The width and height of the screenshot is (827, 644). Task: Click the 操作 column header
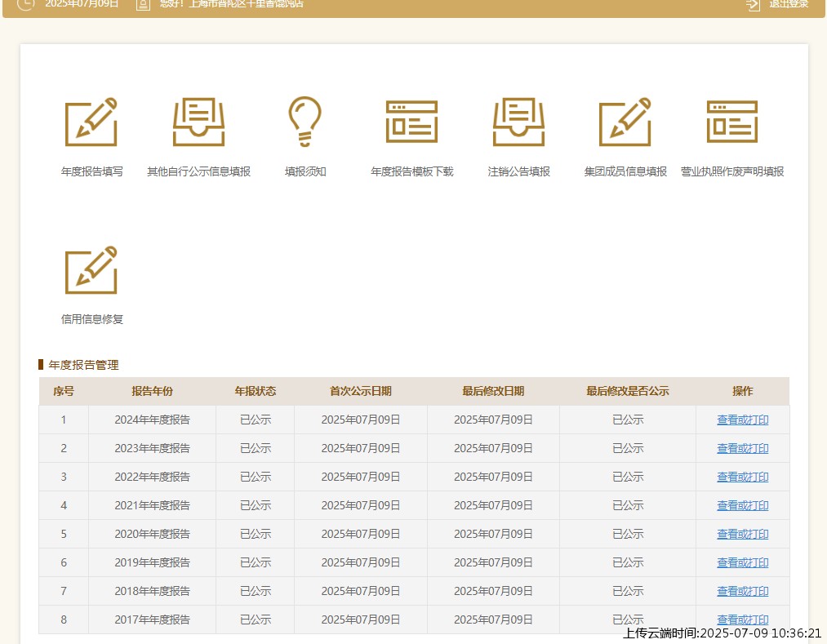coord(743,391)
